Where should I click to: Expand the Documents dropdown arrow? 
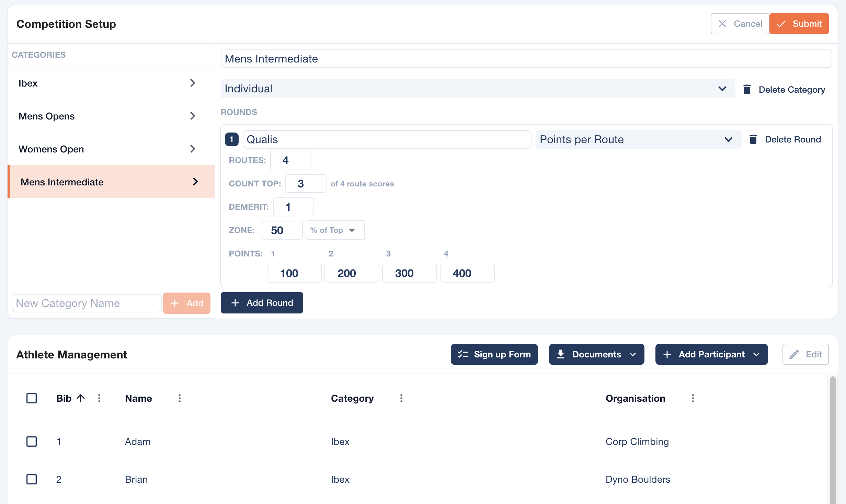point(633,354)
